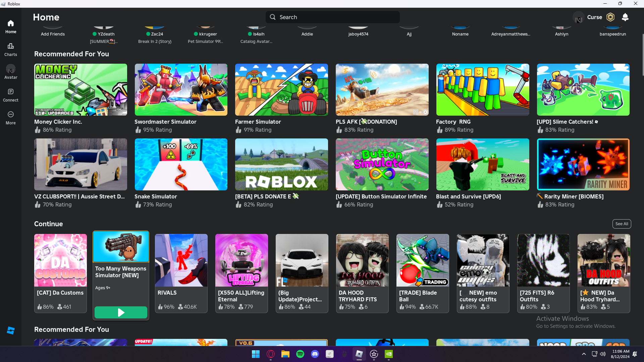Open the Swordmaster Simulator thumbnail
The image size is (644, 362).
click(181, 90)
